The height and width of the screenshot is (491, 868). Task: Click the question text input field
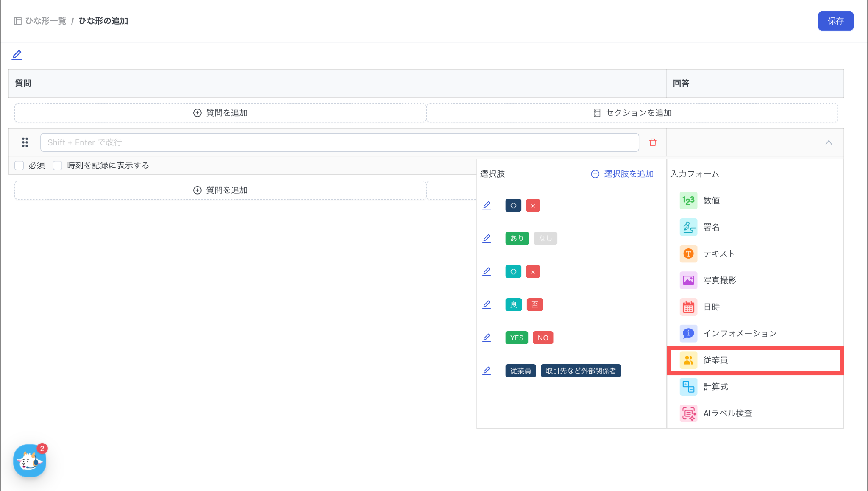pos(339,142)
